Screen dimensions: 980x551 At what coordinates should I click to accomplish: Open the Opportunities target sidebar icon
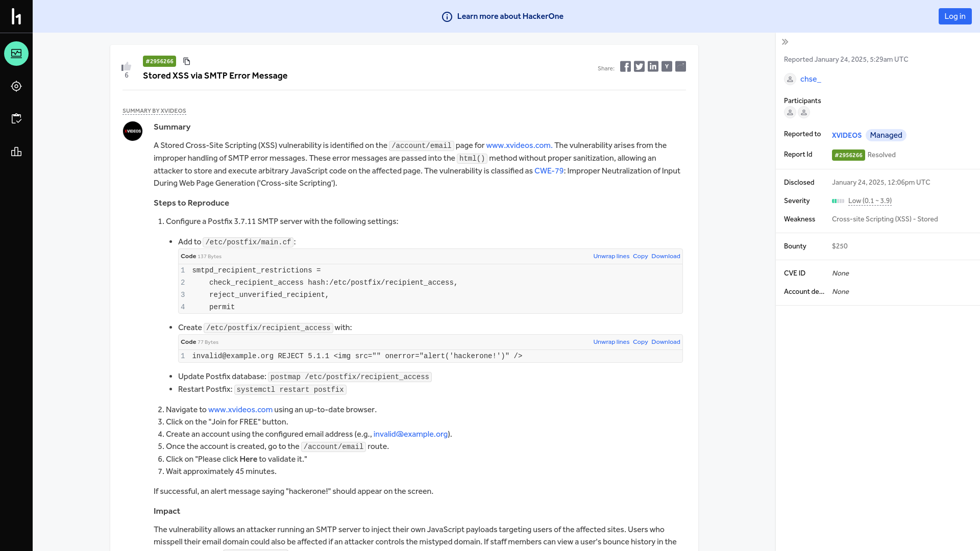pyautogui.click(x=16, y=86)
